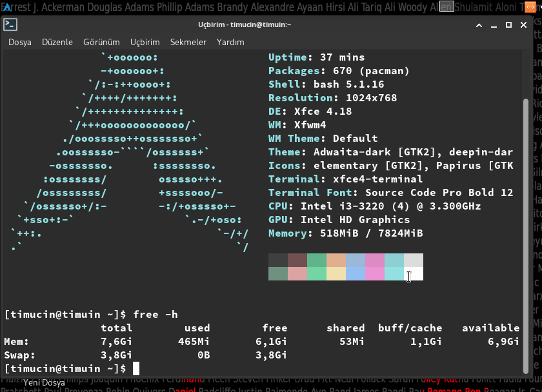Click the 'available' column header
The height and width of the screenshot is (392, 542).
click(490, 328)
